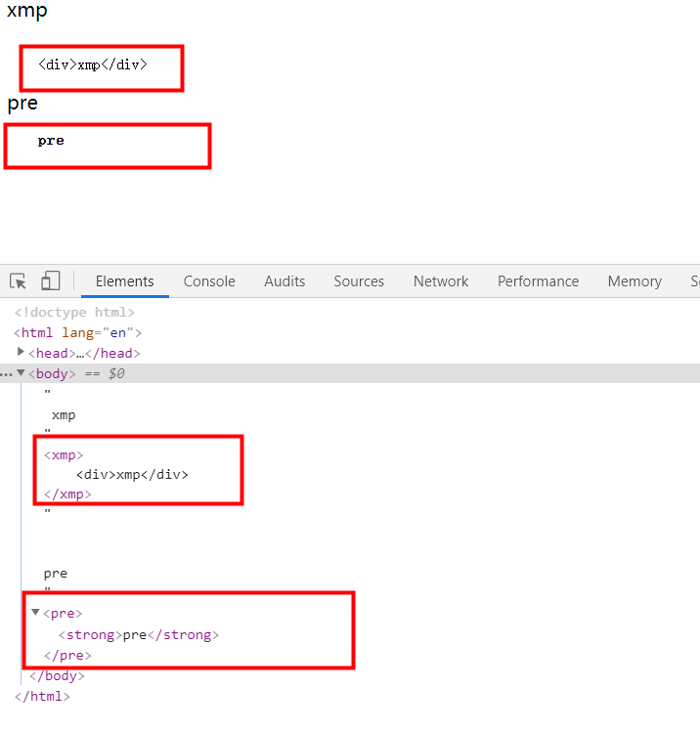This screenshot has width=700, height=731.
Task: Click the xmp heading text on page
Action: 26,11
